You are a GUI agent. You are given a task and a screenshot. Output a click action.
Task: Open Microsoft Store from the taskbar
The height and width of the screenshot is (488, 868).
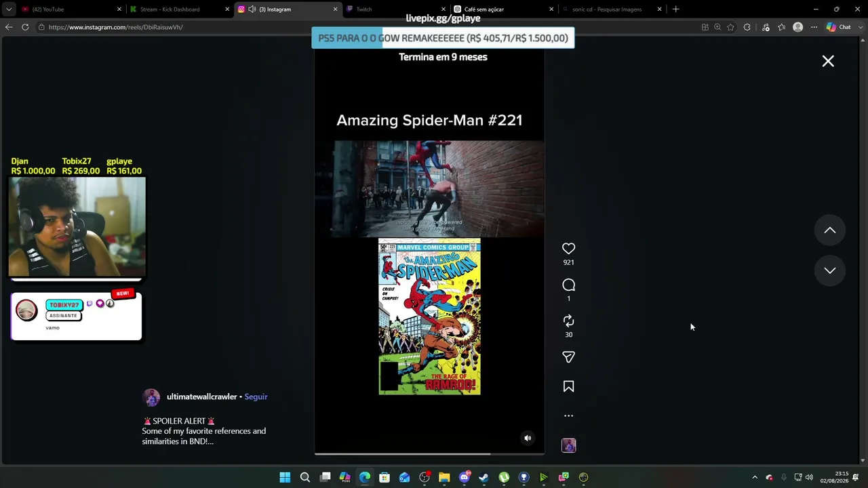point(384,477)
